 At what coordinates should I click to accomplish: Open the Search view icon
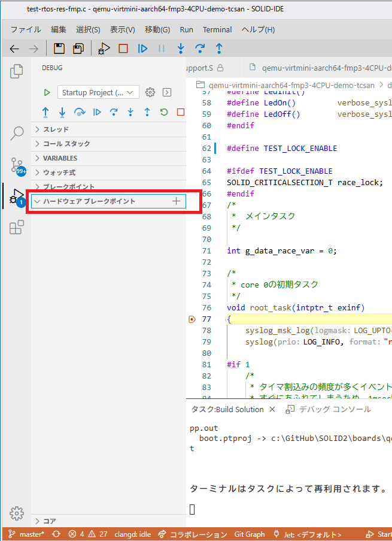tap(17, 133)
